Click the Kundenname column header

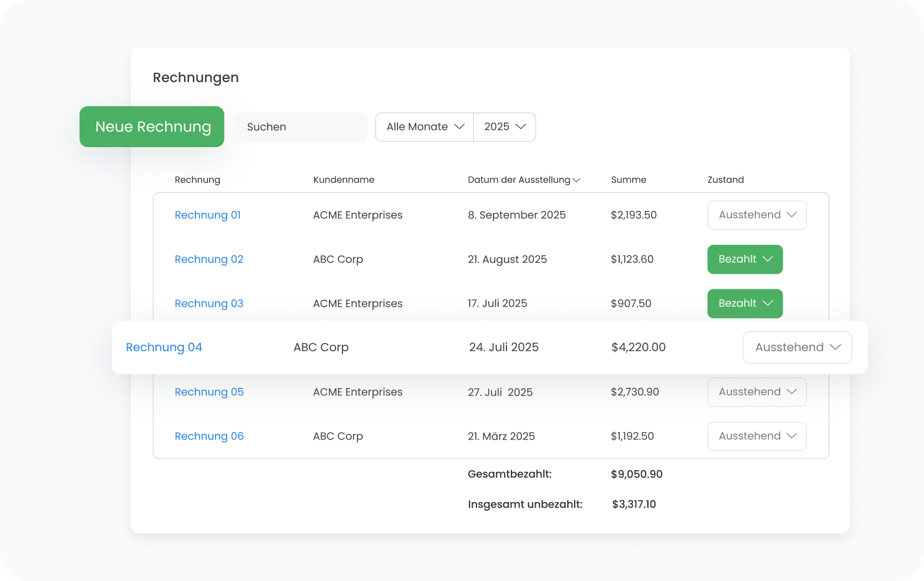coord(344,180)
